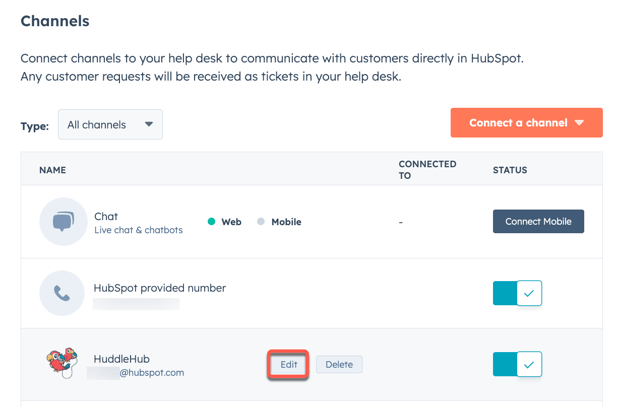Click the blurred phone number under HubSpot provided number
617x407 pixels.
(x=136, y=304)
